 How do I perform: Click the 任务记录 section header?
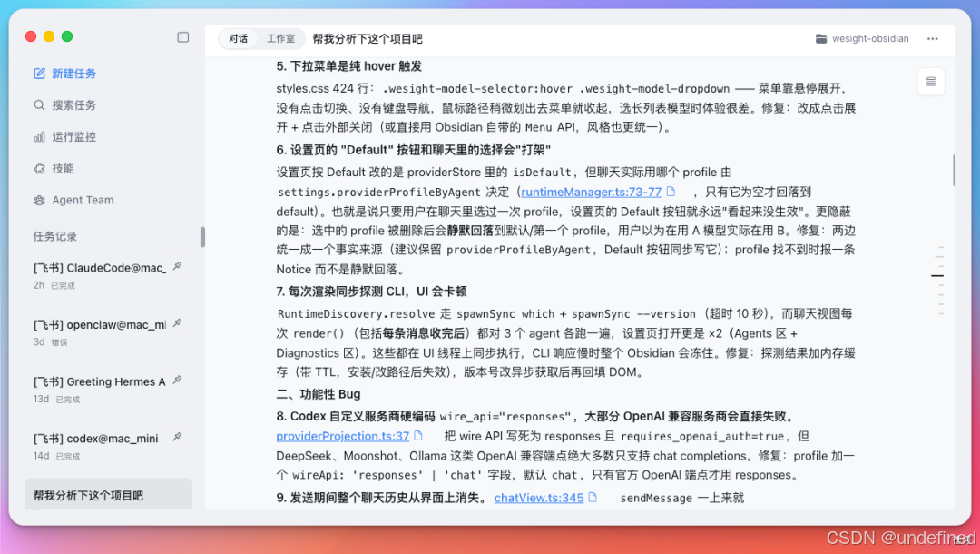(55, 236)
